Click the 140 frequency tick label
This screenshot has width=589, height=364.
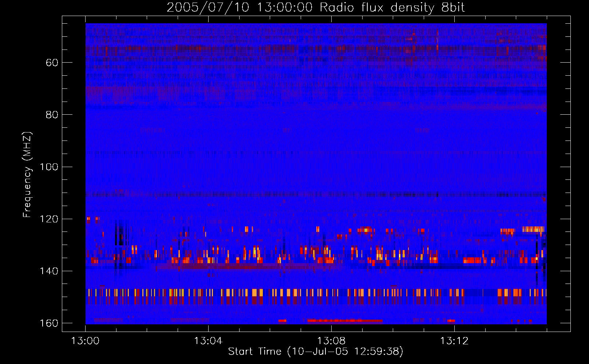[x=49, y=271]
